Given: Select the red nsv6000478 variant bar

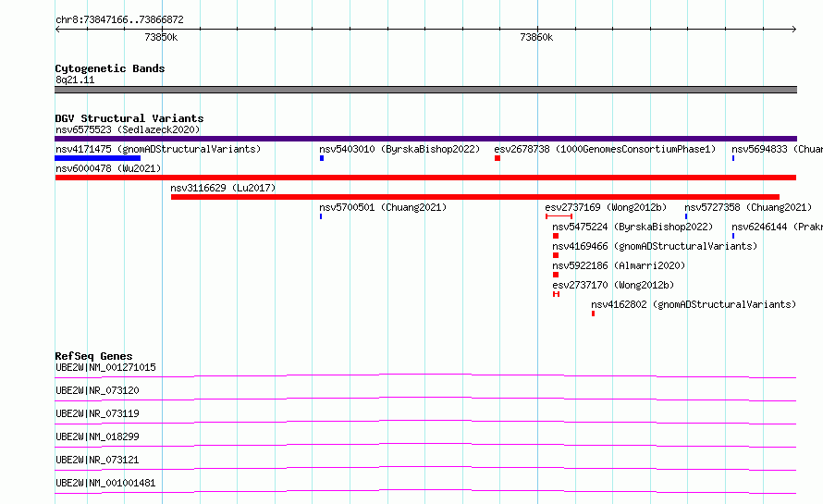Looking at the screenshot, I should tap(425, 178).
